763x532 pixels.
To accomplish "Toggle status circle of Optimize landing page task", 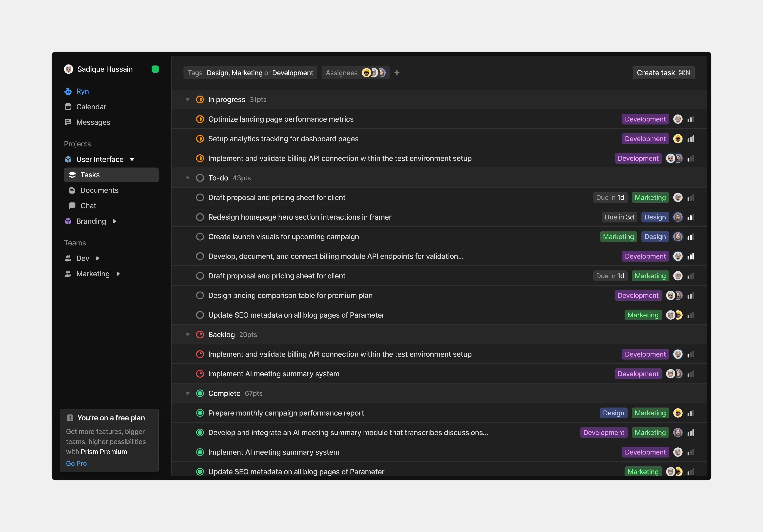I will click(x=200, y=119).
